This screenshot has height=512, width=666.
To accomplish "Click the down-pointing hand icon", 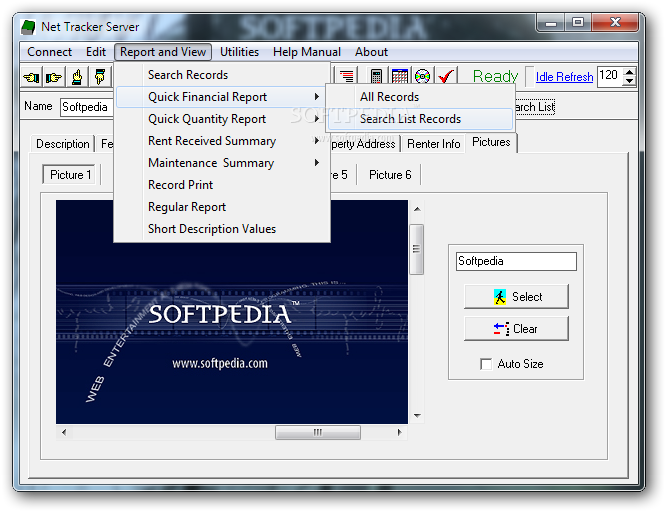I will coord(100,77).
